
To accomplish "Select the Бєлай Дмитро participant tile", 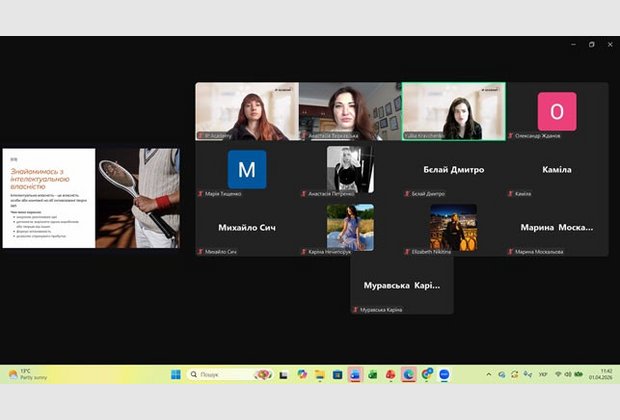I will 454,169.
